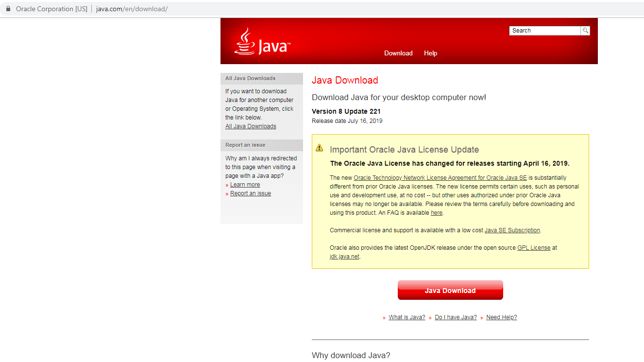Select the Need Help? link
This screenshot has height=362, width=644.
click(x=501, y=317)
